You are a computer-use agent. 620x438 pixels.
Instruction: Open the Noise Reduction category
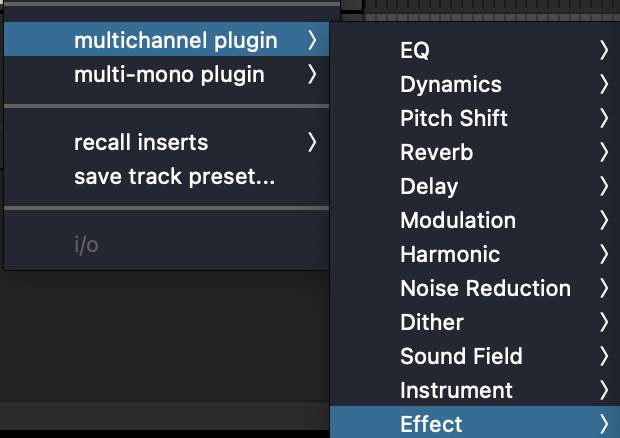click(x=475, y=288)
